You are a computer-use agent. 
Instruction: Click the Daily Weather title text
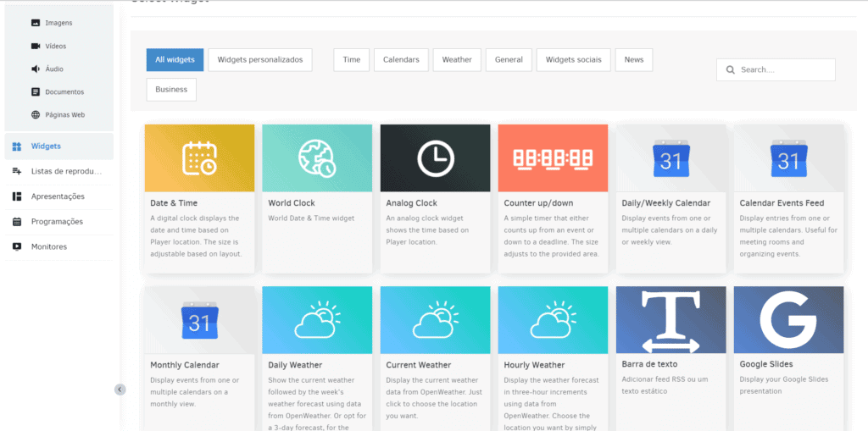295,365
